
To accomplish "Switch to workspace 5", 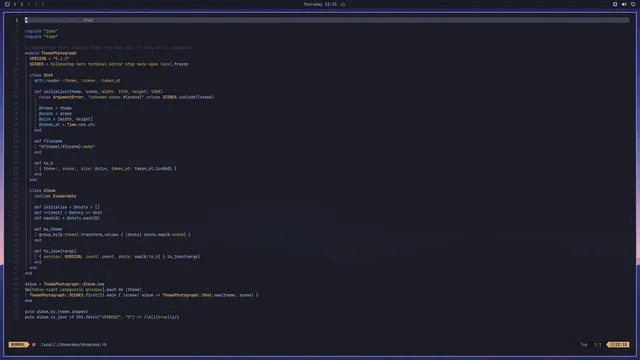I will (42, 4).
